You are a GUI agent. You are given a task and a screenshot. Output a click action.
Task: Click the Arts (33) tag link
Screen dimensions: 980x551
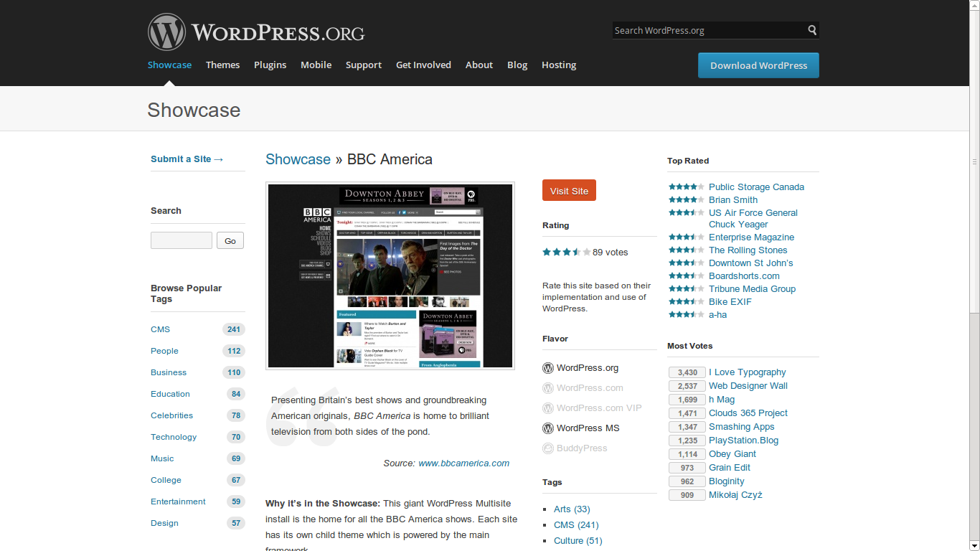click(572, 509)
